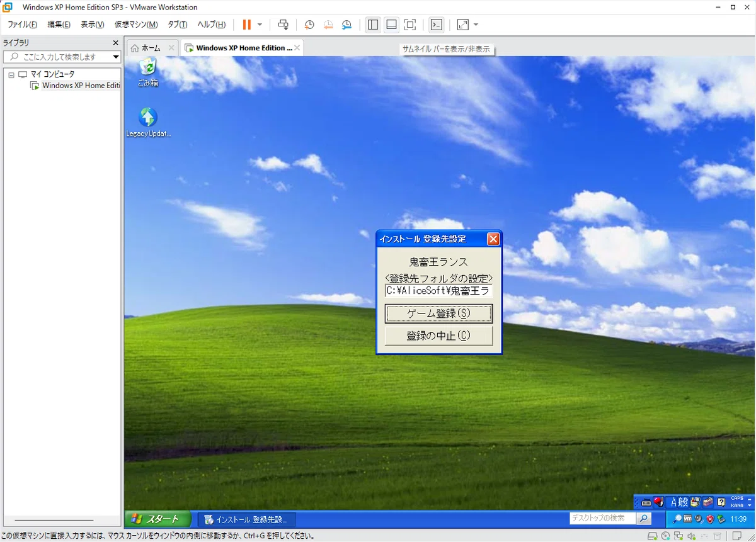The image size is (756, 542).
Task: Click the revert to snapshot toolbar icon
Action: click(328, 25)
